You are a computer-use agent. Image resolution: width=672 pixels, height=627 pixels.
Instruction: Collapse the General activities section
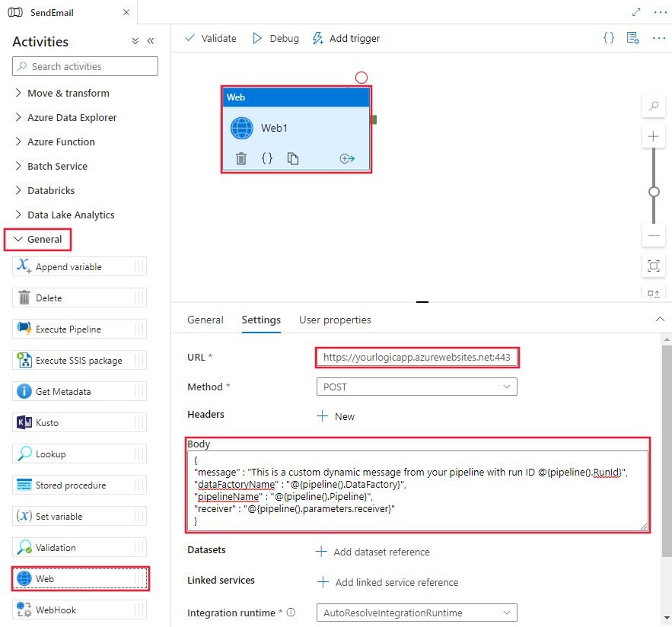(x=37, y=239)
